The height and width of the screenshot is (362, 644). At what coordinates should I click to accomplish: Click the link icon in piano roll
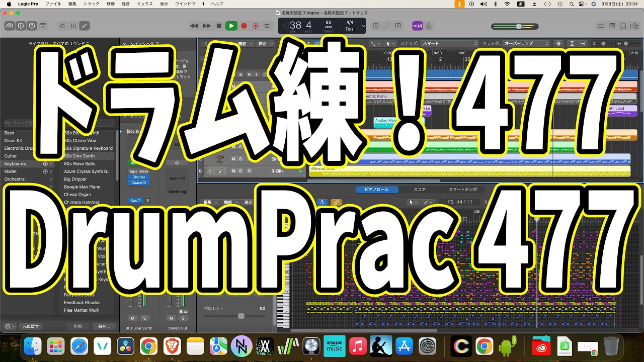coord(336,202)
